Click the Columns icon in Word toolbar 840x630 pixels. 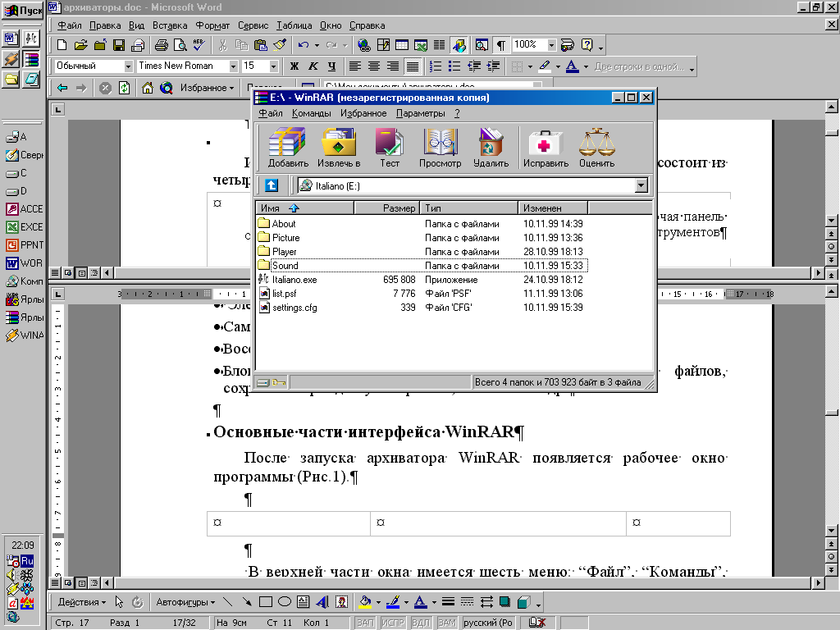[440, 45]
